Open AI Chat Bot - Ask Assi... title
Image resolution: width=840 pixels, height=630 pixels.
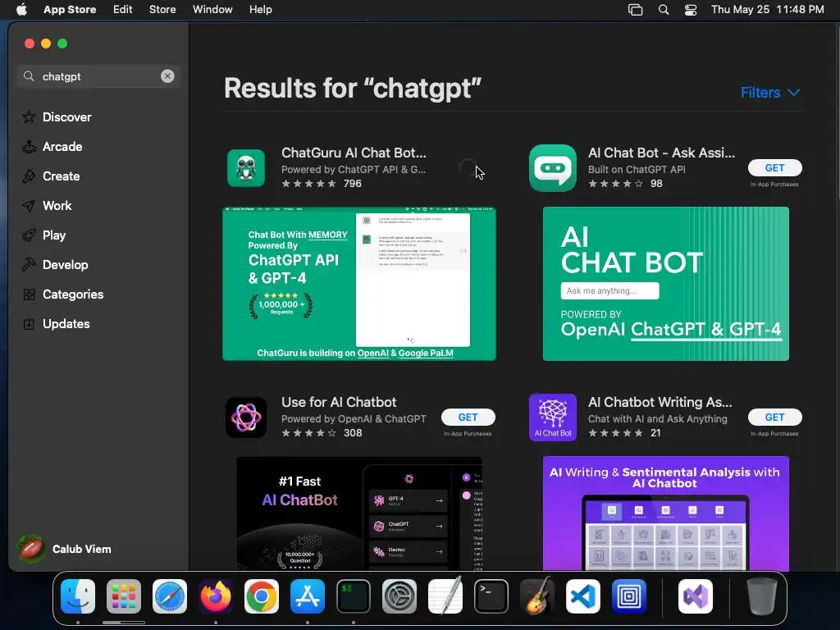coord(661,153)
